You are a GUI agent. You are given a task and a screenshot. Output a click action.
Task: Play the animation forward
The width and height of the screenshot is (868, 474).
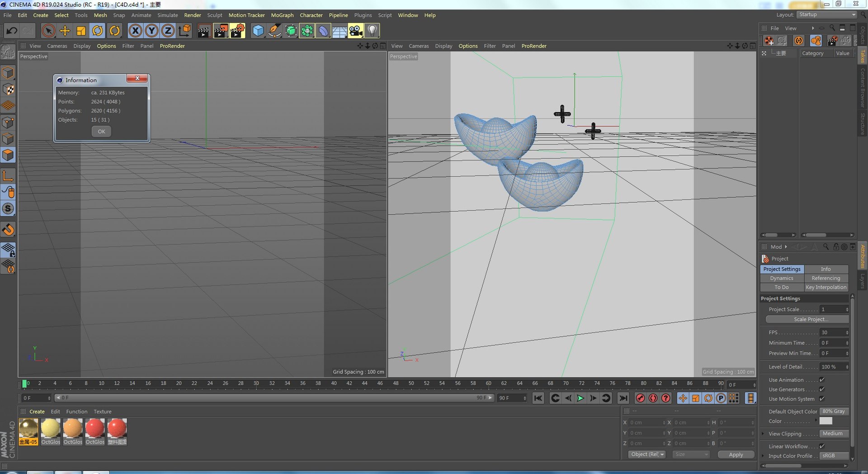(580, 398)
